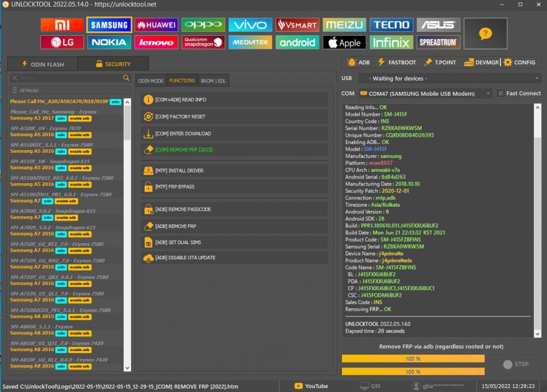Click the G10 computer name in status bar
This screenshot has width=547, height=392.
pyautogui.click(x=370, y=386)
